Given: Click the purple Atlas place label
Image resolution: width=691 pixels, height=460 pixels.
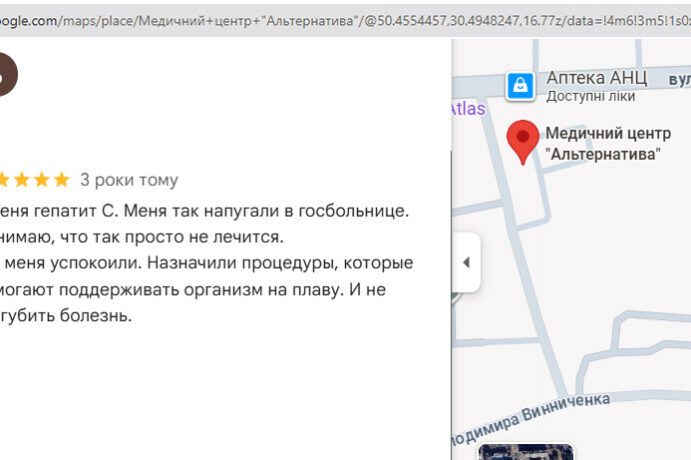Looking at the screenshot, I should coord(467,109).
